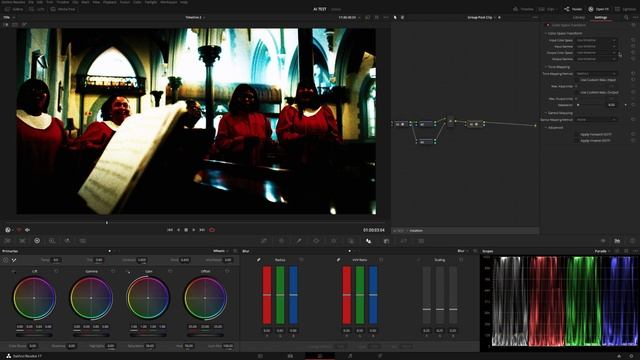Open the Camera Raw palette
This screenshot has height=360, width=640.
point(7,241)
